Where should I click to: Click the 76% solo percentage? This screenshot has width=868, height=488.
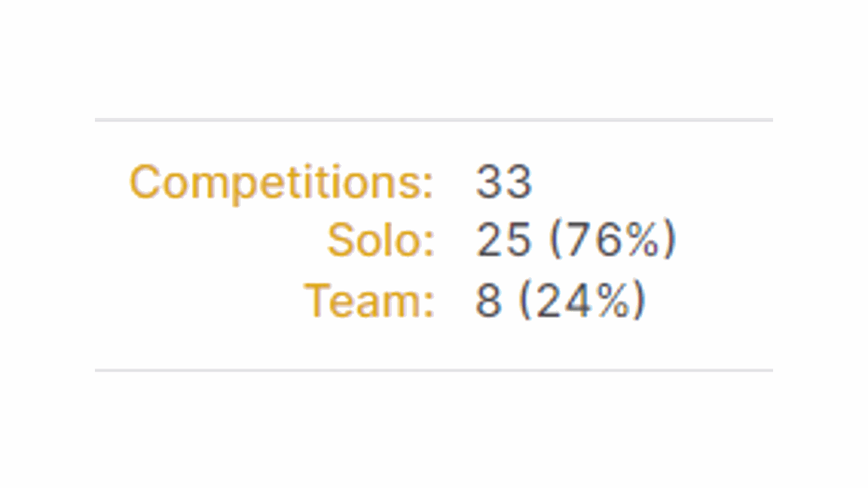613,241
